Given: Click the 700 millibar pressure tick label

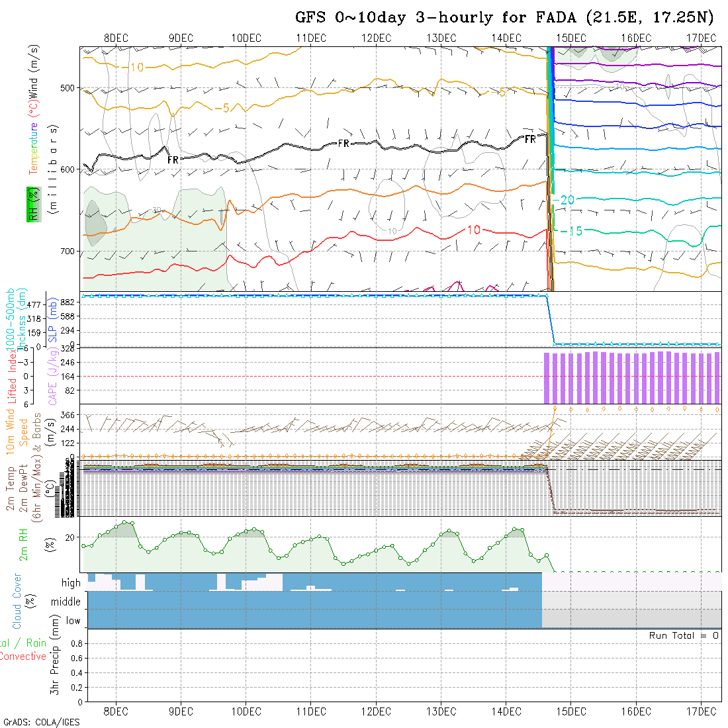Looking at the screenshot, I should [x=69, y=251].
